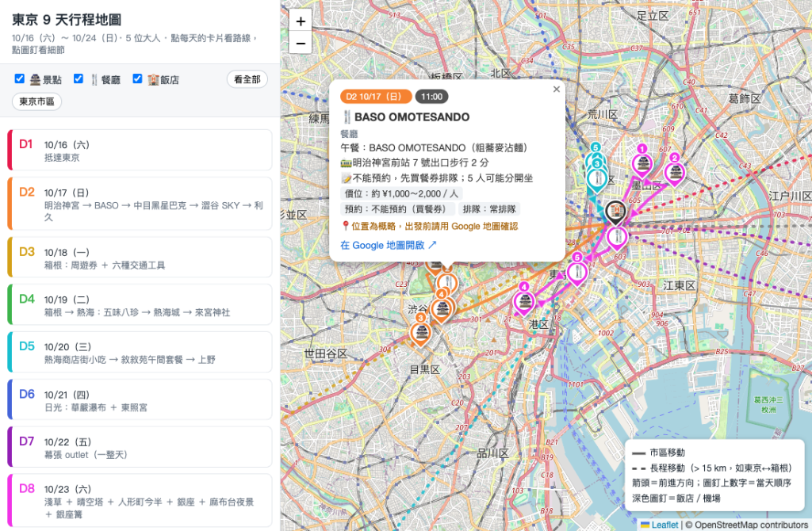Select orange attraction pin number 4
Viewport: 812px width, 531px height.
442,307
